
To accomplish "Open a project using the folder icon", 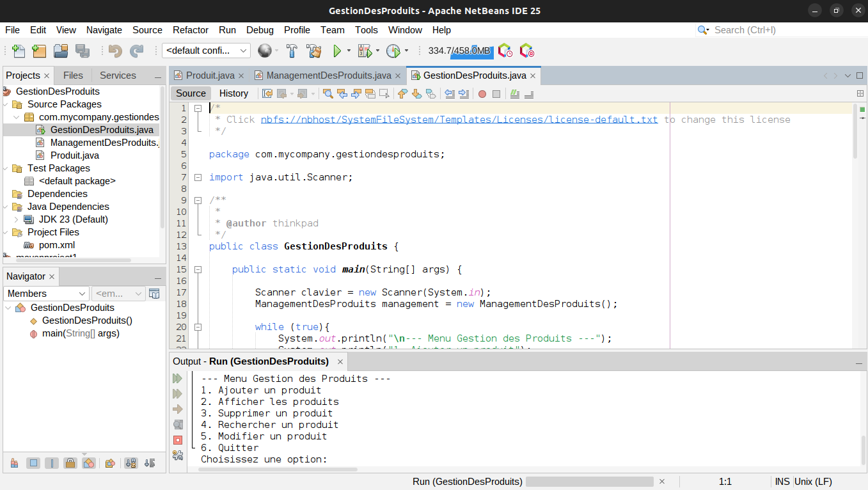I will click(61, 51).
